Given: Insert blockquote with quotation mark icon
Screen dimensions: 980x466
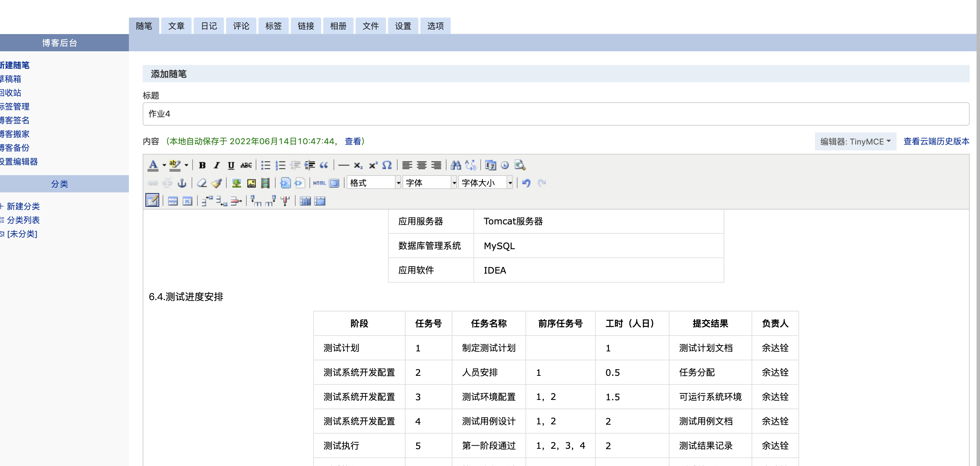Looking at the screenshot, I should pos(324,165).
